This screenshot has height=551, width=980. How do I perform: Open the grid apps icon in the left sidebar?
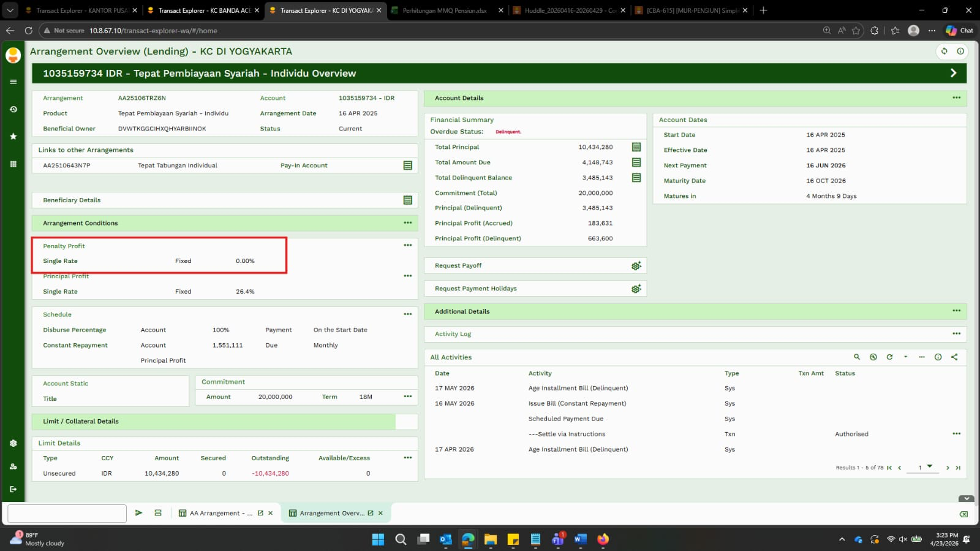13,164
